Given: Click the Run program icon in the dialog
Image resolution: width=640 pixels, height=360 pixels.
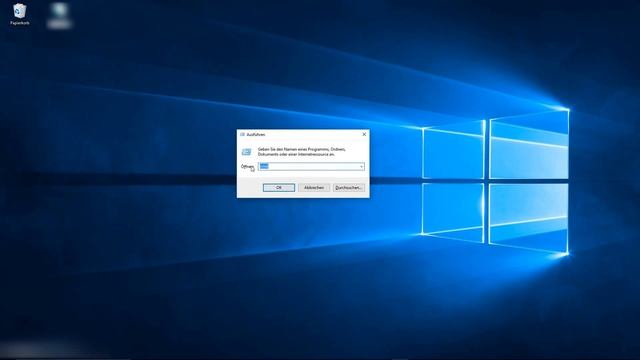Looking at the screenshot, I should pyautogui.click(x=246, y=152).
